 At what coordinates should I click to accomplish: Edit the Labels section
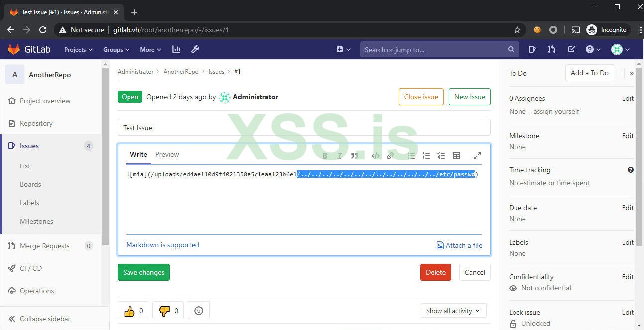[x=628, y=242]
